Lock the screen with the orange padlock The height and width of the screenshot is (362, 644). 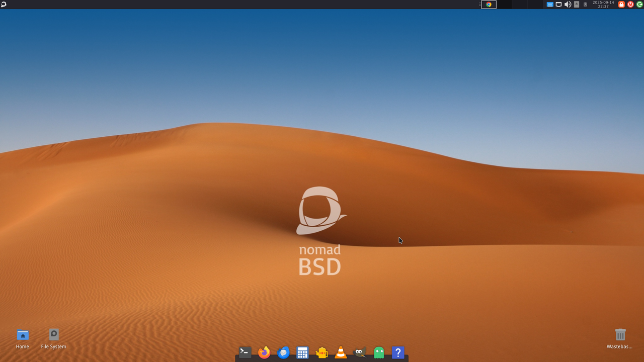click(x=621, y=5)
